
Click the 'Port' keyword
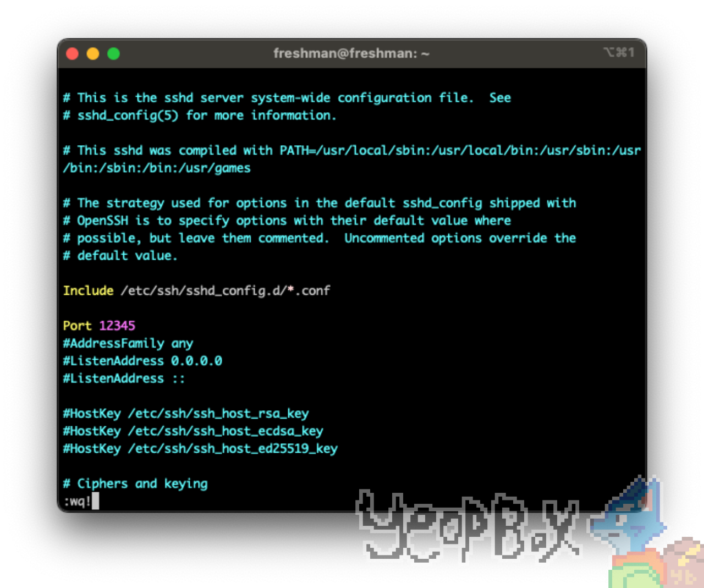pos(77,326)
